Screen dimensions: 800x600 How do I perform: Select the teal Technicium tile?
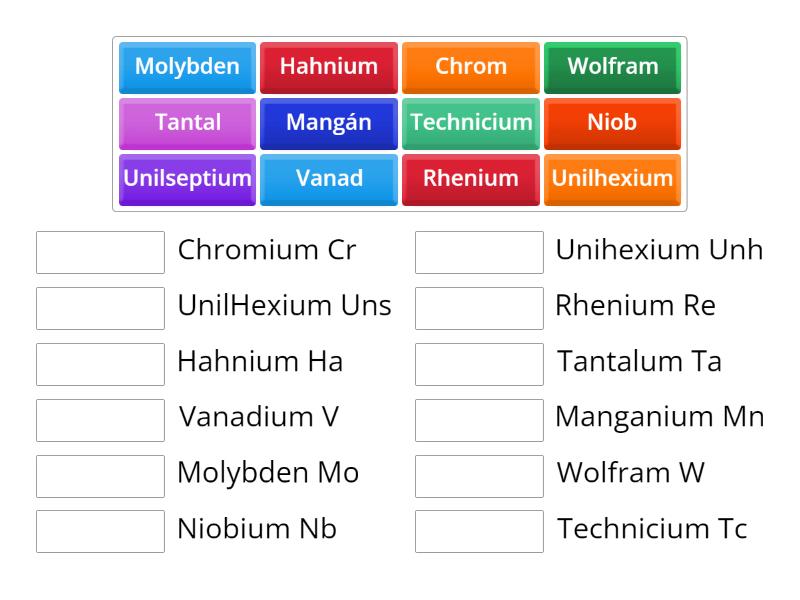tap(471, 123)
